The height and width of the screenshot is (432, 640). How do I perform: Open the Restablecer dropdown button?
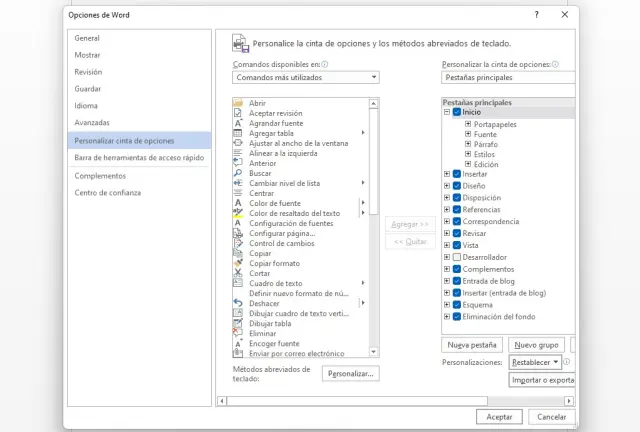pyautogui.click(x=535, y=362)
